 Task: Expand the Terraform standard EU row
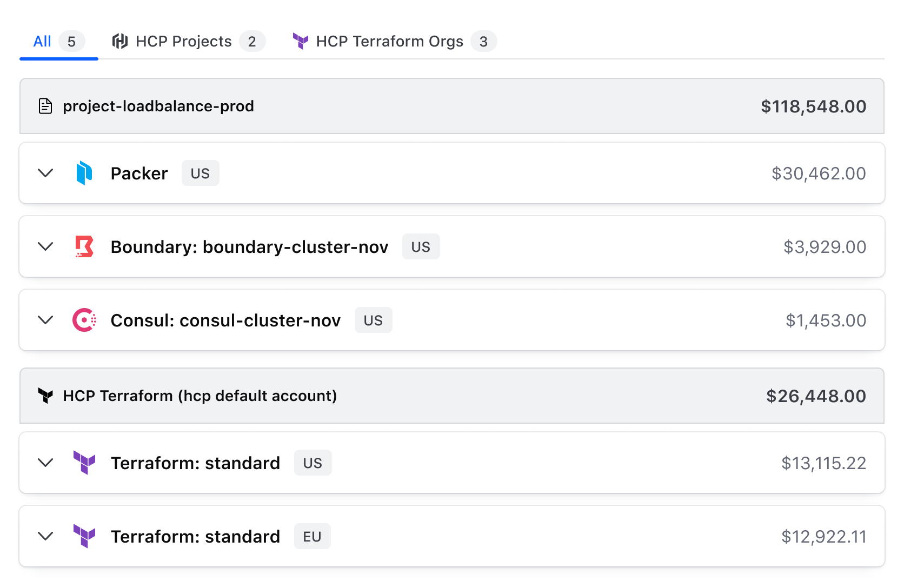pos(46,536)
